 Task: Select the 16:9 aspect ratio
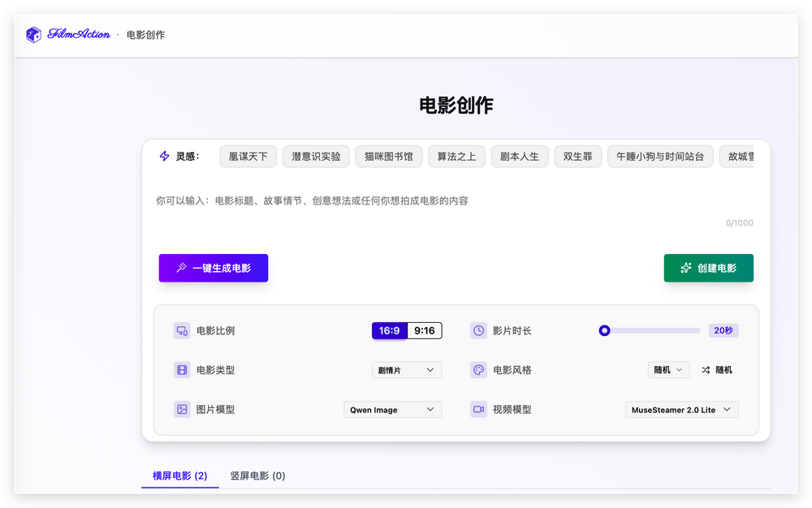point(389,331)
